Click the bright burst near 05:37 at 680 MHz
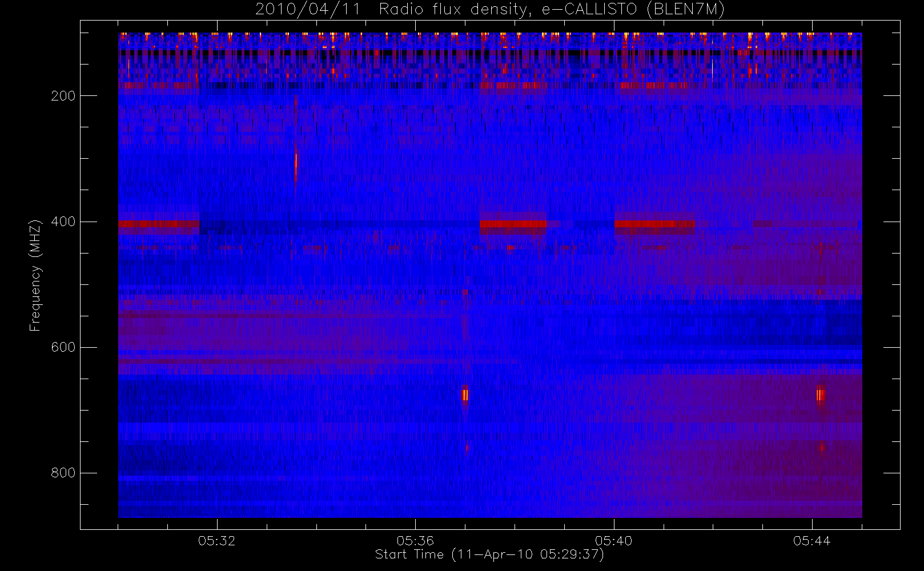 click(465, 395)
